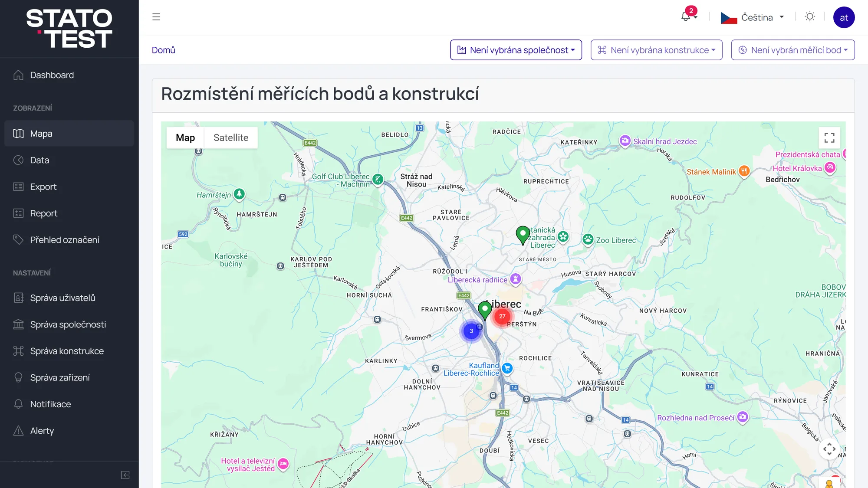This screenshot has height=488, width=868.
Task: Open Přehled označení page
Action: click(69, 239)
